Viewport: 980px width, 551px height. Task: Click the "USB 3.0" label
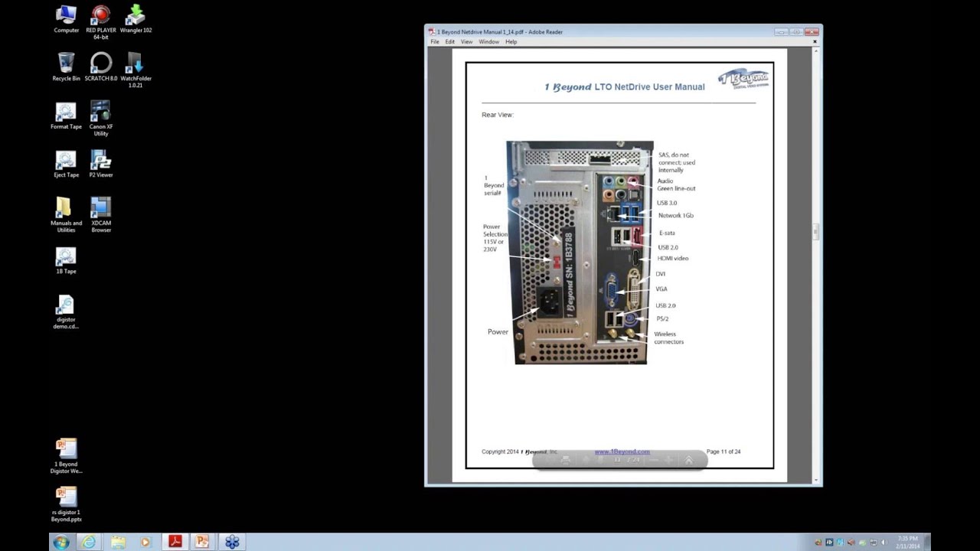[x=667, y=204]
